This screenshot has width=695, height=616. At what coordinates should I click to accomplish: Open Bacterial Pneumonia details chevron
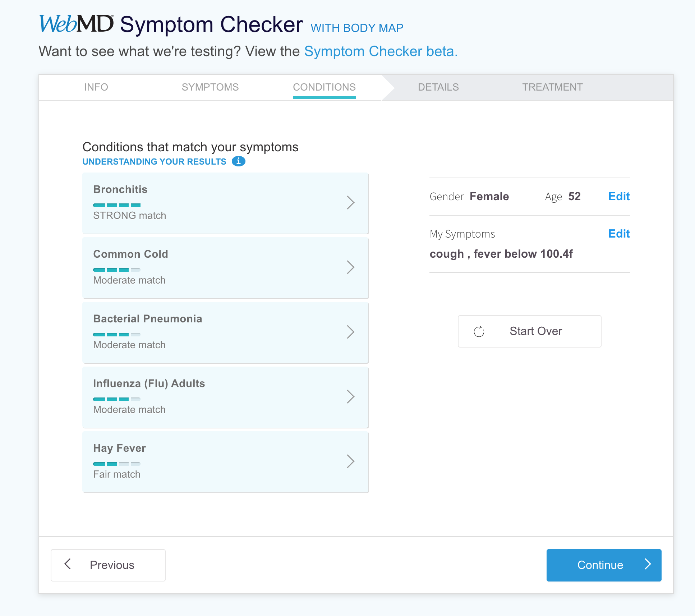(351, 332)
